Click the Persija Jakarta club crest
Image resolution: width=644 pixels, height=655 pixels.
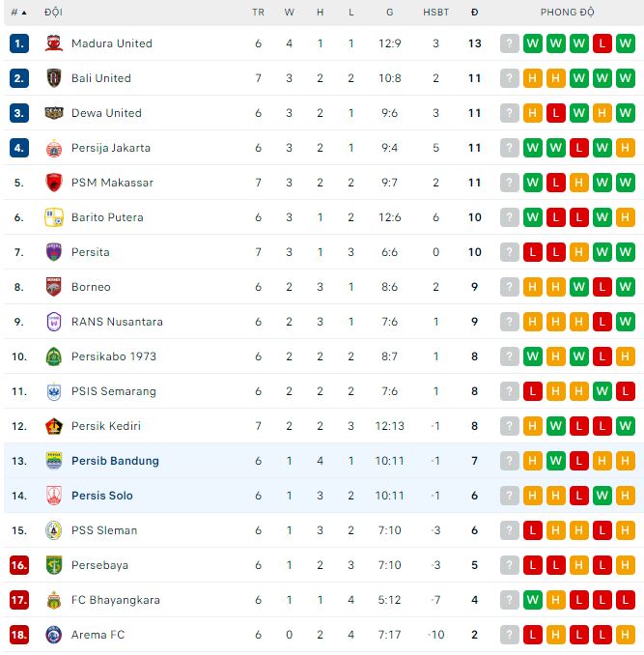coord(54,148)
